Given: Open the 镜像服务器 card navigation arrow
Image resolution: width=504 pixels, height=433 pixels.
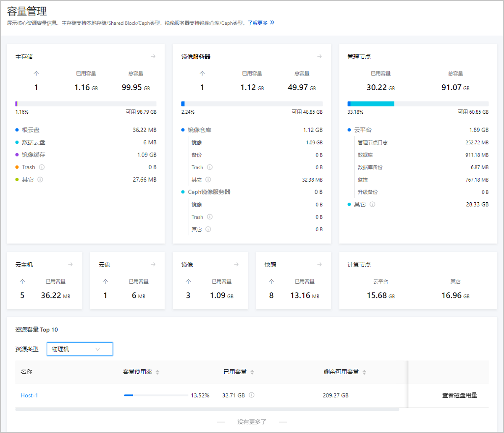Looking at the screenshot, I should [320, 56].
